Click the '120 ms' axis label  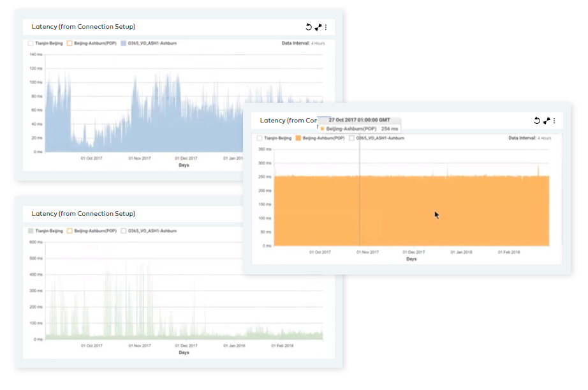point(36,68)
